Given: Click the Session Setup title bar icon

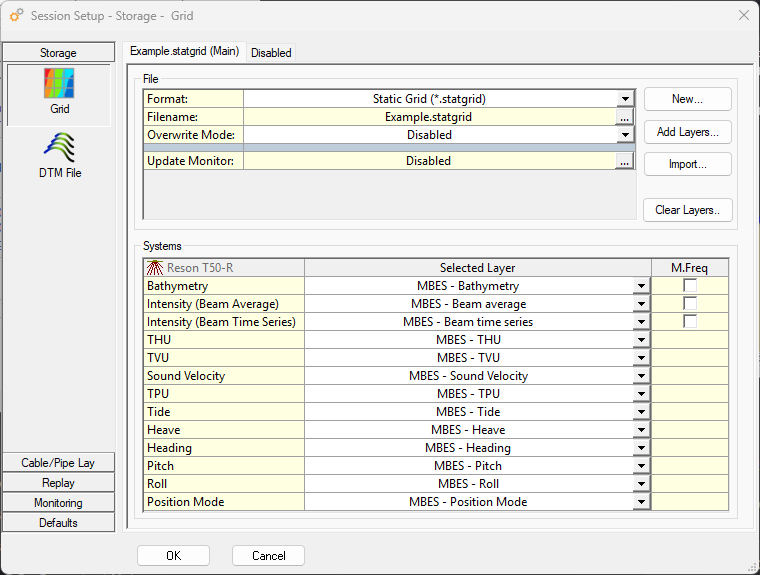Looking at the screenshot, I should 17,16.
